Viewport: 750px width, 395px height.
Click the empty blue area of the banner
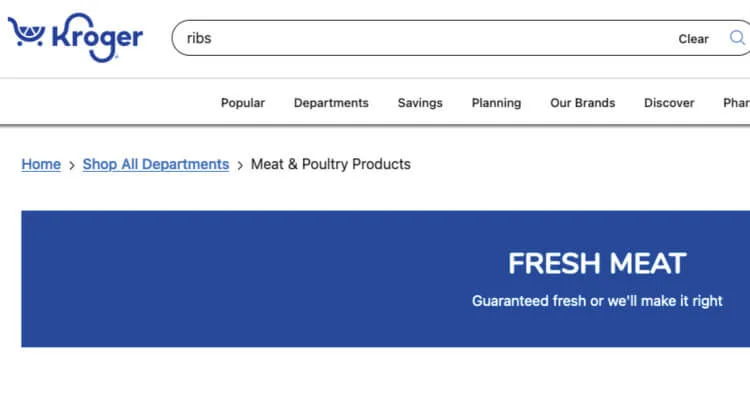point(239,279)
